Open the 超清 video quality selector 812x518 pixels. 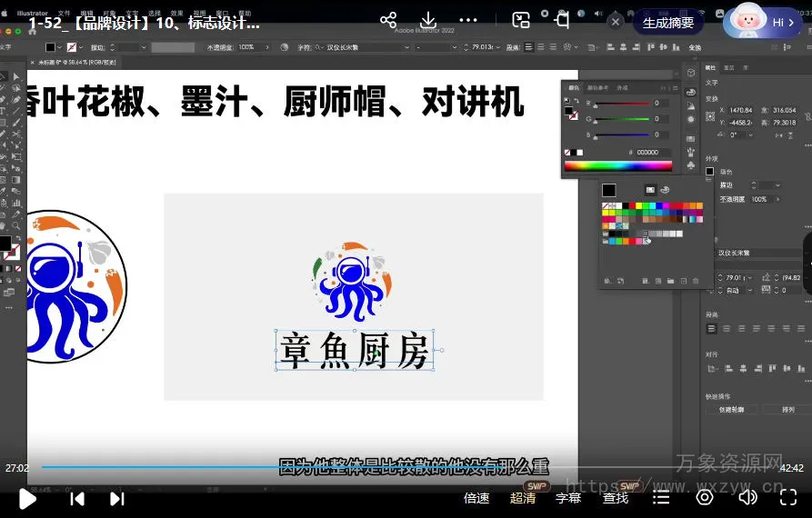click(x=523, y=498)
